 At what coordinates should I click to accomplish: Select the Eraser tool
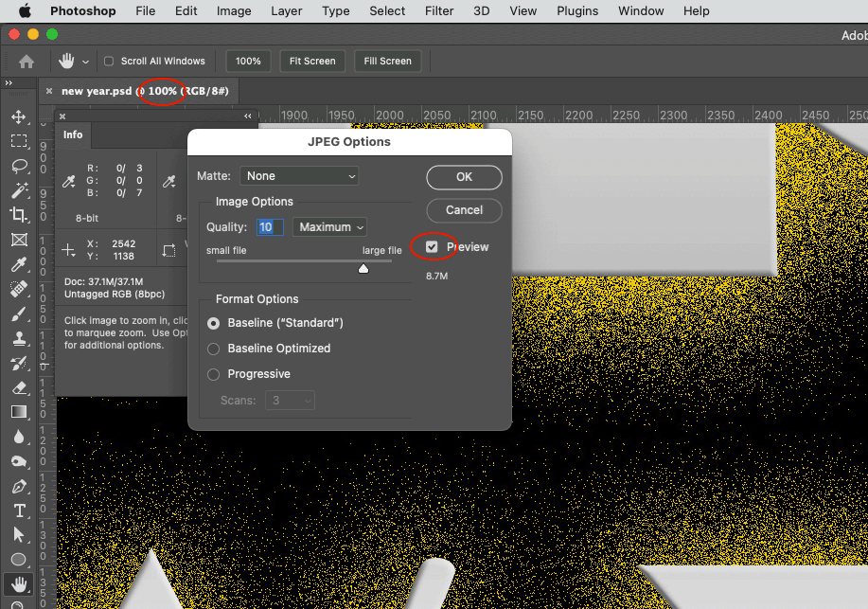19,387
